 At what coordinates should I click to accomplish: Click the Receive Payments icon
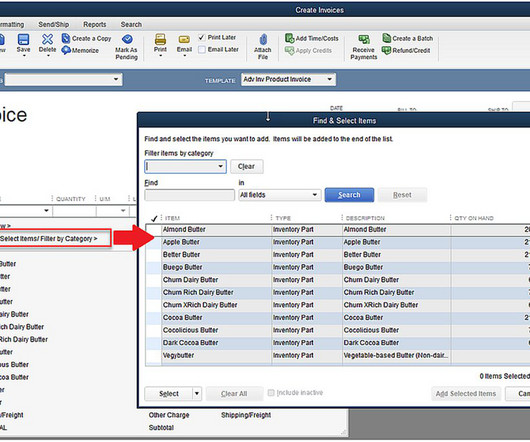364,39
